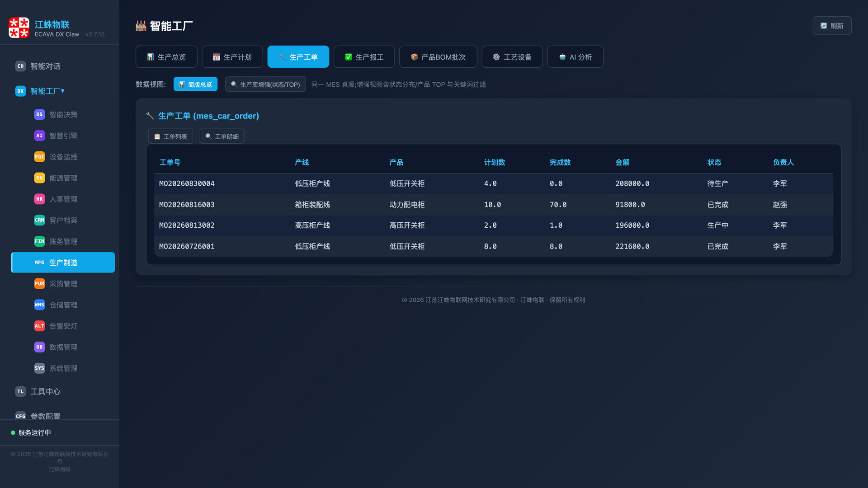Click the TL 工具中心 sidebar icon
Viewport: 868px width, 488px height.
coord(20,391)
